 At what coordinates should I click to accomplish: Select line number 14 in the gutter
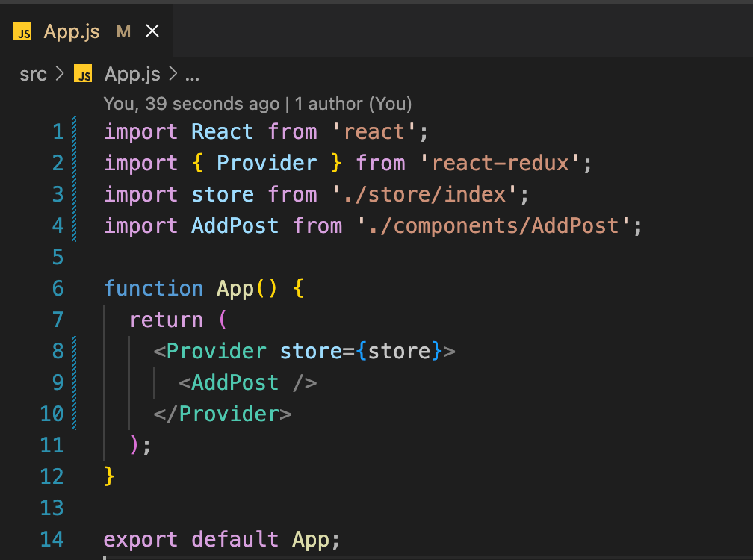[52, 539]
